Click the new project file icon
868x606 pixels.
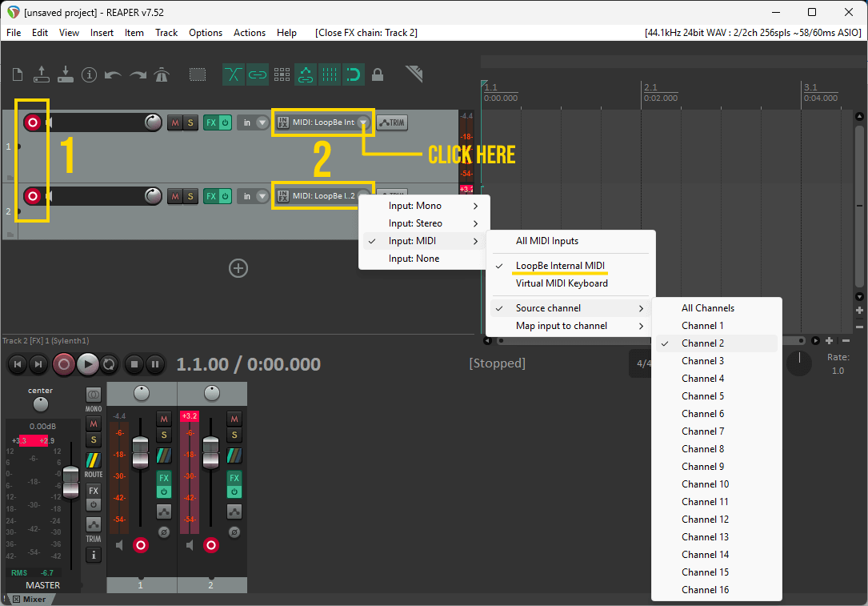(x=18, y=74)
